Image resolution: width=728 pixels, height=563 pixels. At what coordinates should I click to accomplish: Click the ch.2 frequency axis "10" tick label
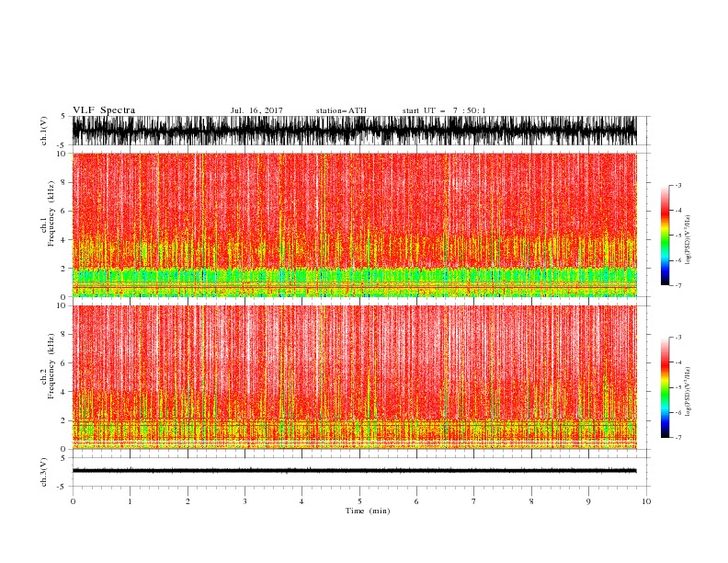(62, 305)
